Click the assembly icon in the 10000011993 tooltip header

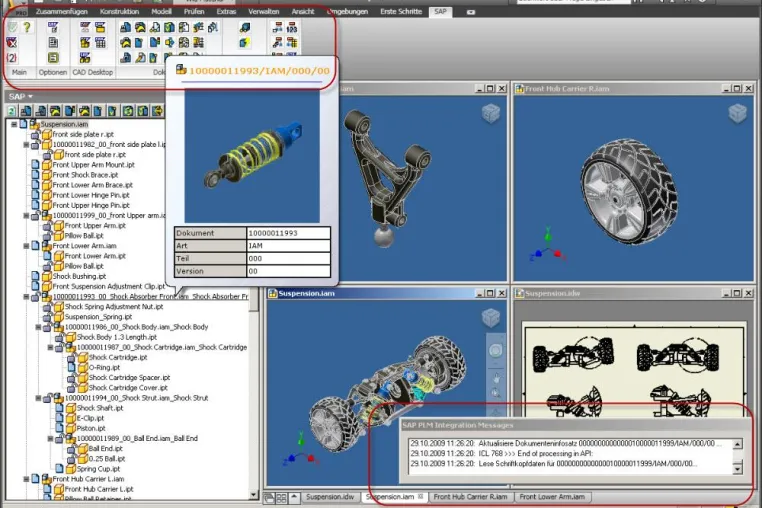click(181, 70)
